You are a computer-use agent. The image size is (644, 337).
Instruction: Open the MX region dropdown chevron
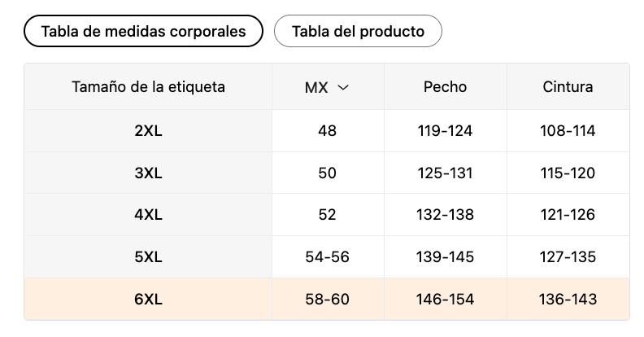point(343,87)
